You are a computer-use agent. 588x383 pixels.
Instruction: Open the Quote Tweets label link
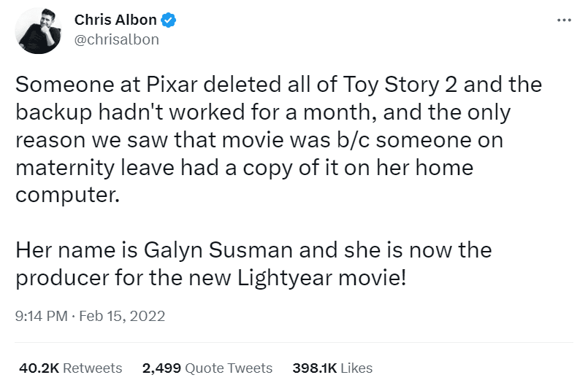point(229,368)
